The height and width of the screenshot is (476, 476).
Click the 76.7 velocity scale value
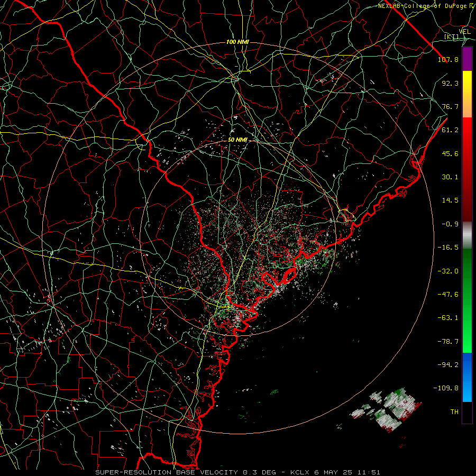pos(450,106)
